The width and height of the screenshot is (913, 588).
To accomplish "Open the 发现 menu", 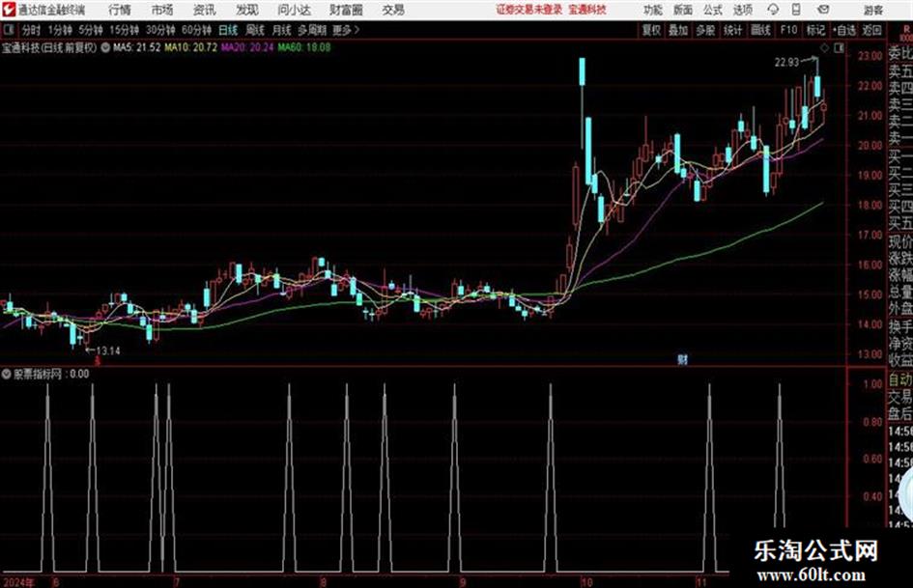I will coord(247,10).
